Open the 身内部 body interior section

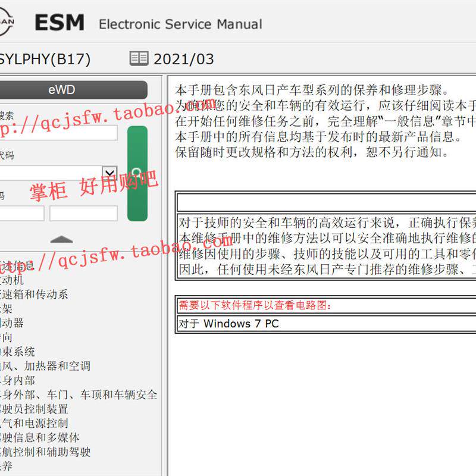(x=17, y=380)
